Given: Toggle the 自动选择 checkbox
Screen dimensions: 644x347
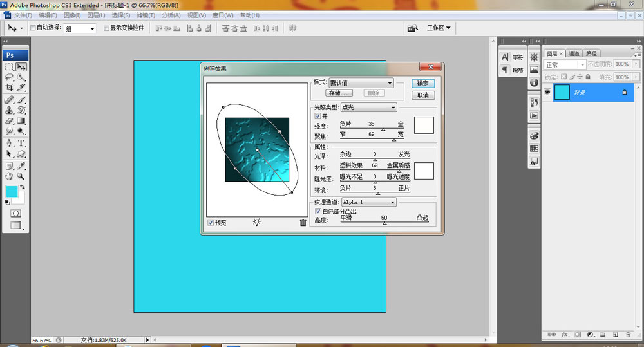Looking at the screenshot, I should [x=33, y=28].
